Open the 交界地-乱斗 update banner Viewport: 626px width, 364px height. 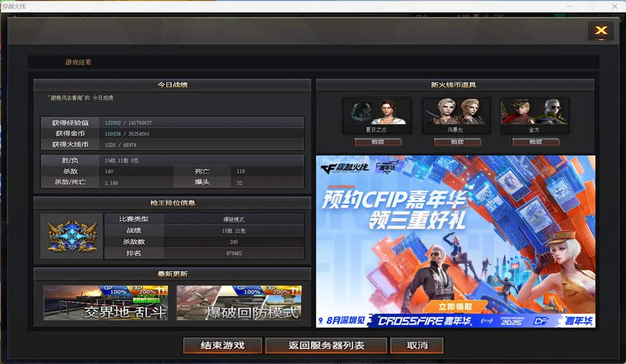click(105, 303)
